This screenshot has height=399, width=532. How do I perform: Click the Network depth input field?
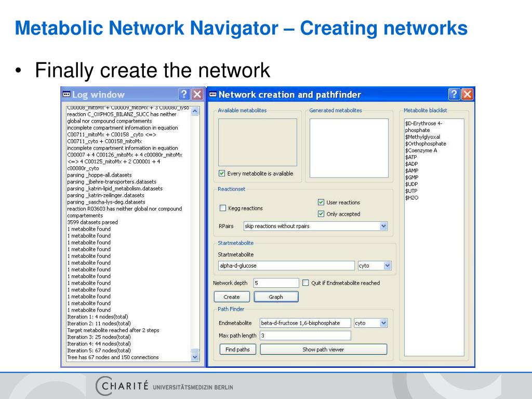point(276,283)
